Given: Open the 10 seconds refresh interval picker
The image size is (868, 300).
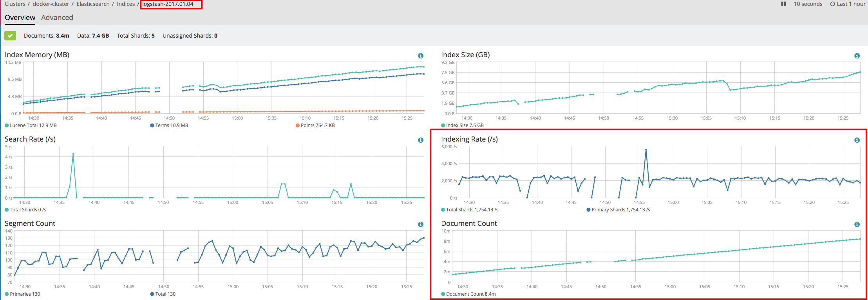Looking at the screenshot, I should pos(808,4).
